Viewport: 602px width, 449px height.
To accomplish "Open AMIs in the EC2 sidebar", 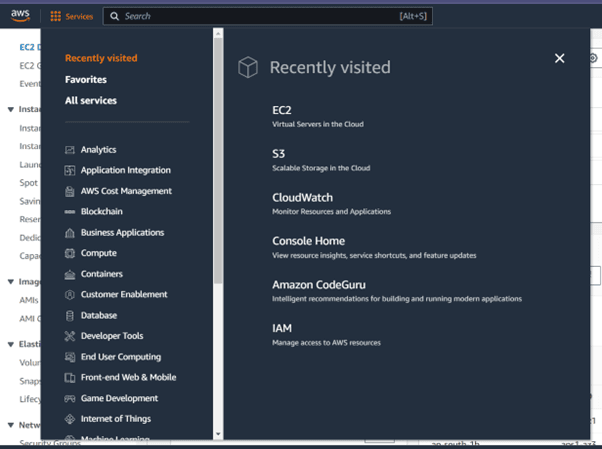I will pos(29,300).
